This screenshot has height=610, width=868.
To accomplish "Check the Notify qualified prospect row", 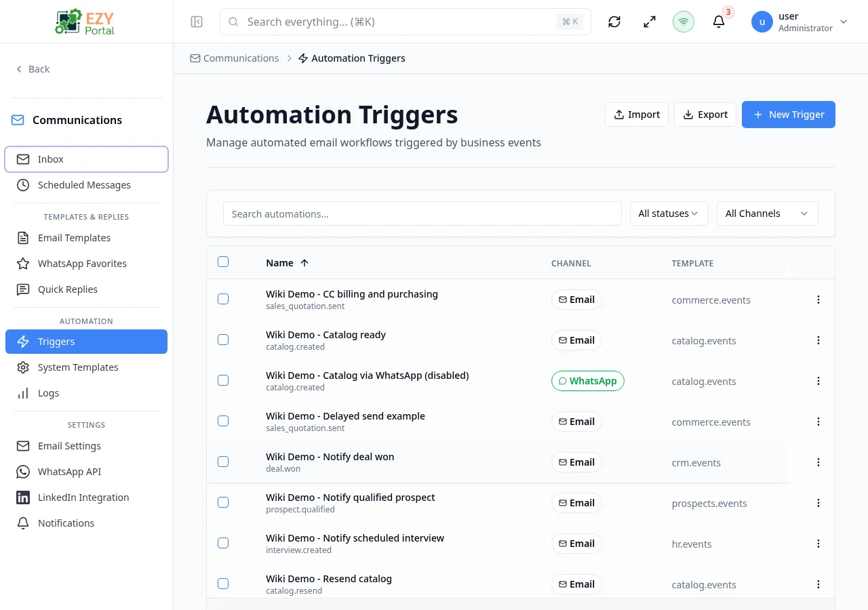I will click(x=223, y=502).
